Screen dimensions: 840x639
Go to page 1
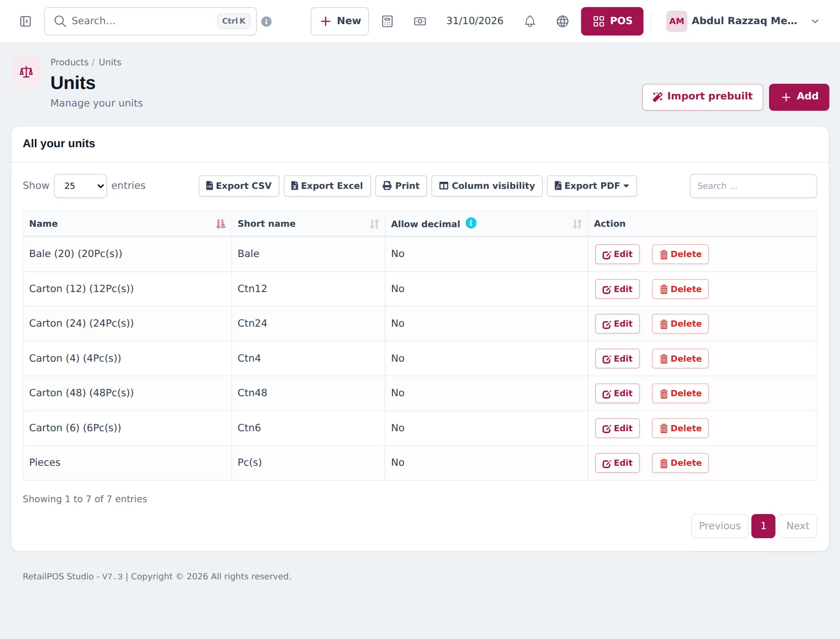pyautogui.click(x=763, y=526)
